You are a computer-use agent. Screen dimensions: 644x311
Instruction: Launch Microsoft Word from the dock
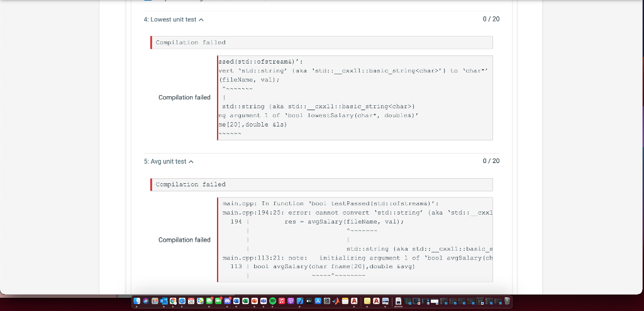(236, 301)
